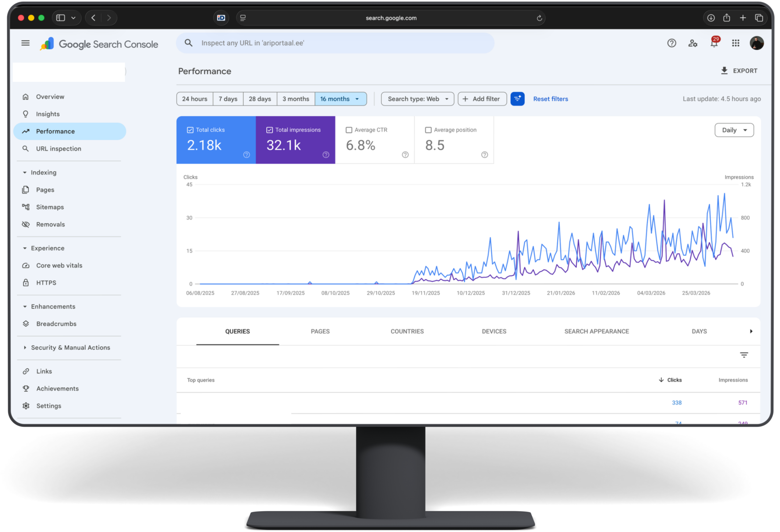Click the lock icon next to HTTPS

tap(26, 282)
